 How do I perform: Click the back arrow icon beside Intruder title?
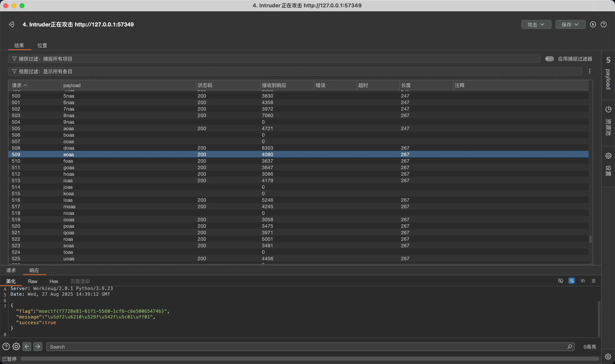[12, 24]
